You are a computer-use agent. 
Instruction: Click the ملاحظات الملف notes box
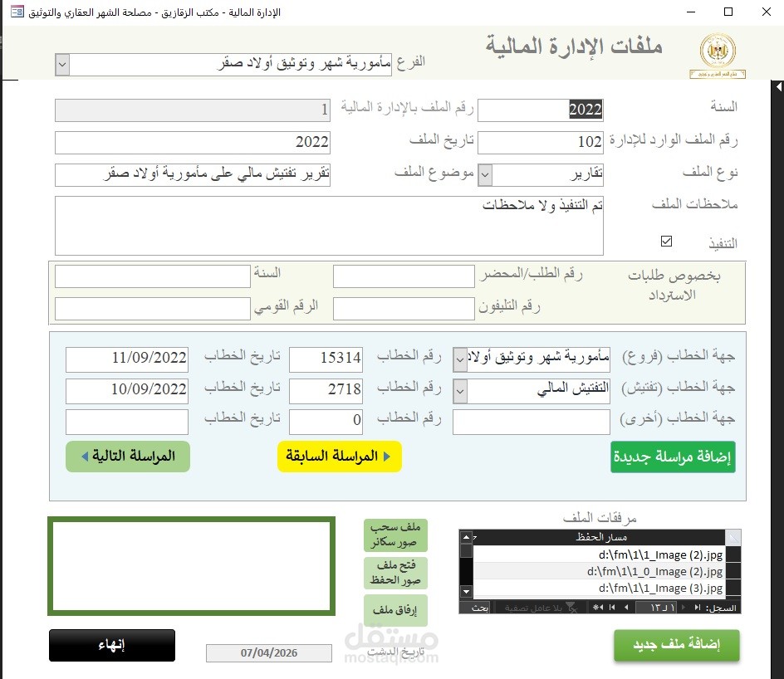(329, 225)
